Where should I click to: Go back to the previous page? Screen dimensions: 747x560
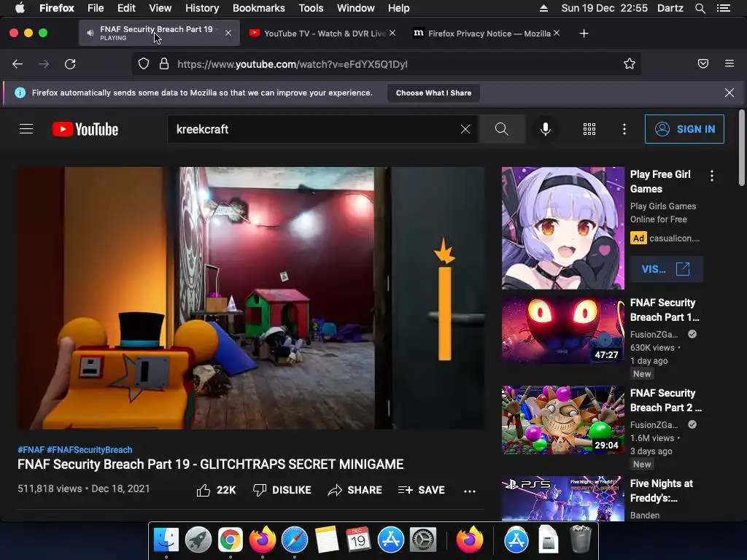pyautogui.click(x=18, y=64)
